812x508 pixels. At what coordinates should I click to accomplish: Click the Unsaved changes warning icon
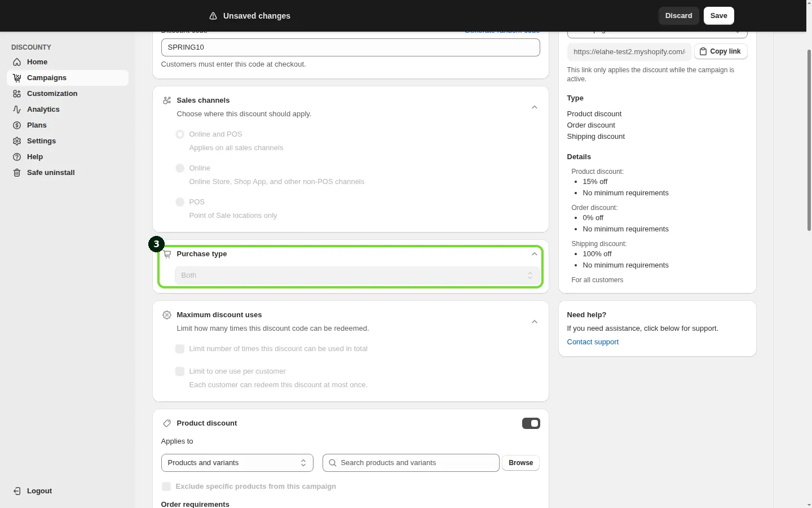(213, 16)
